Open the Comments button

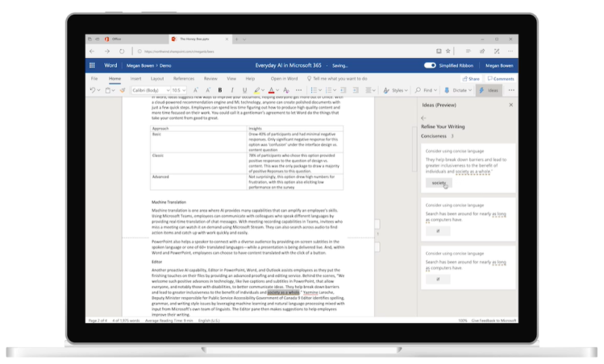501,78
